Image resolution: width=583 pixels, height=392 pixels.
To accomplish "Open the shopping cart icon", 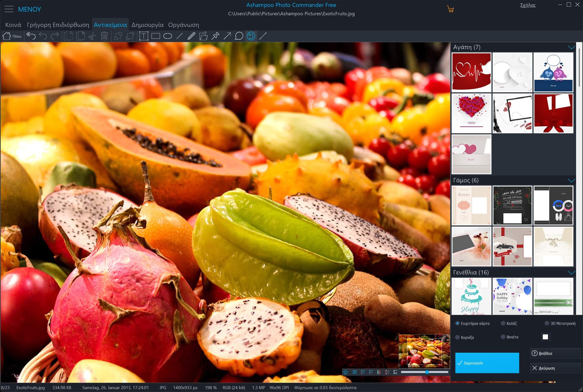I will [450, 9].
